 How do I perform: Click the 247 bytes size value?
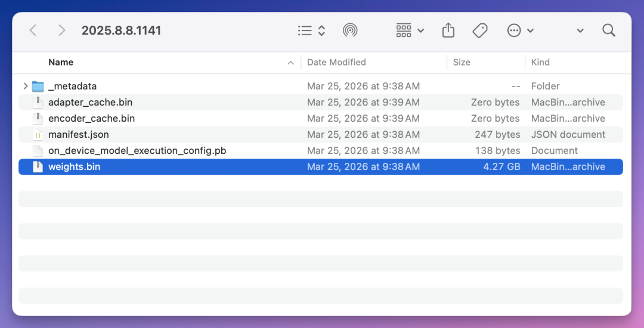(497, 135)
